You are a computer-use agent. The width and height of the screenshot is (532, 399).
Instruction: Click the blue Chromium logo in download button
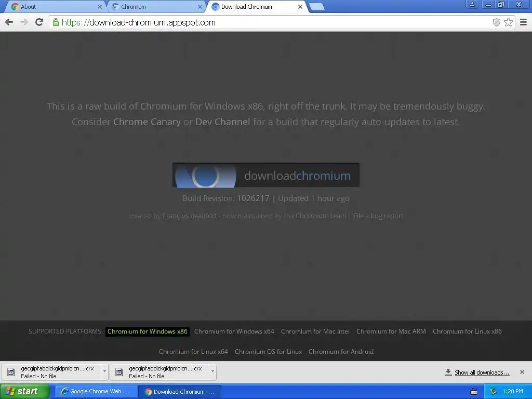206,176
